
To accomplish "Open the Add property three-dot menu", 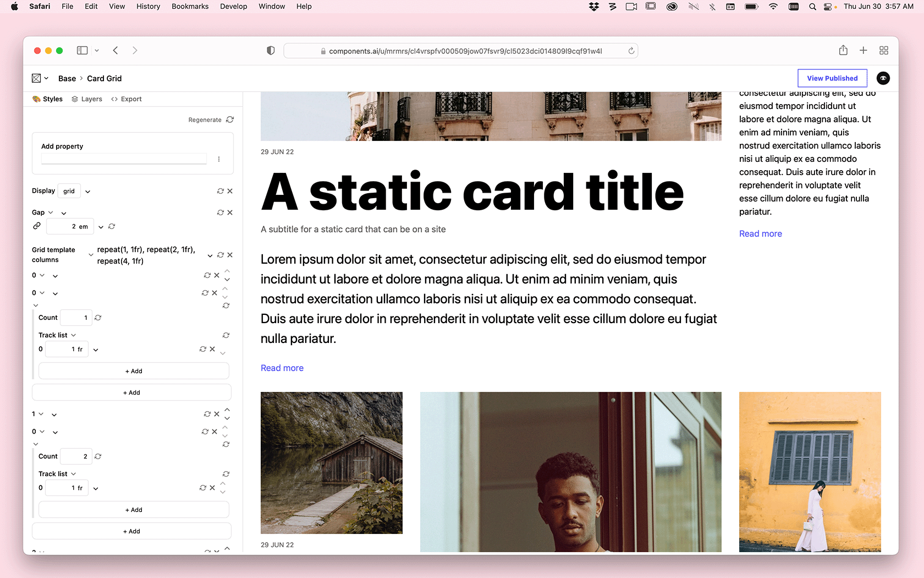I will point(219,159).
